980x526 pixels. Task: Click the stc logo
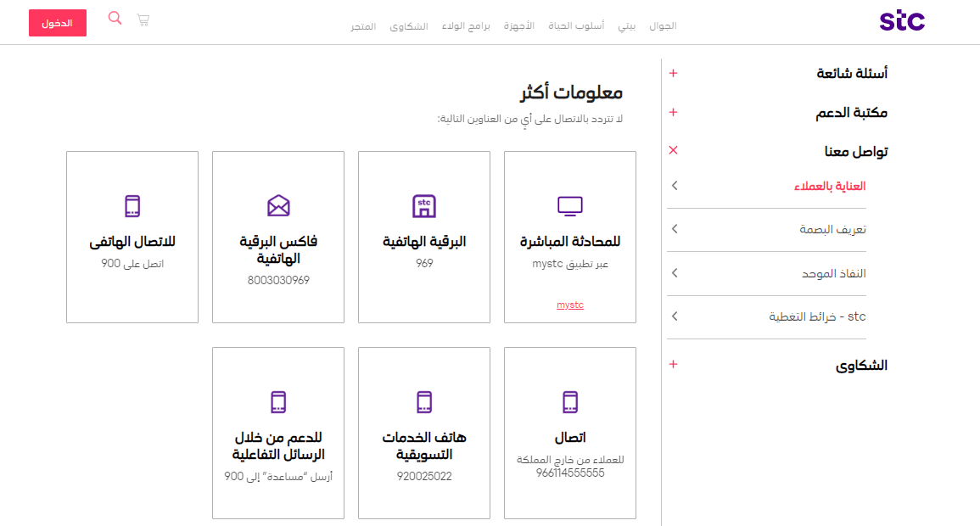pos(902,20)
